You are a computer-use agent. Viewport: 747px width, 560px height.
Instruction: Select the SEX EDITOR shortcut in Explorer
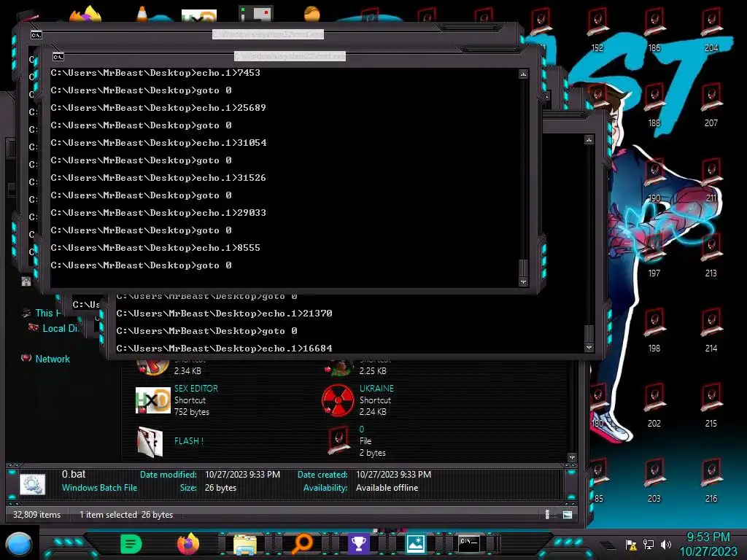[x=177, y=400]
